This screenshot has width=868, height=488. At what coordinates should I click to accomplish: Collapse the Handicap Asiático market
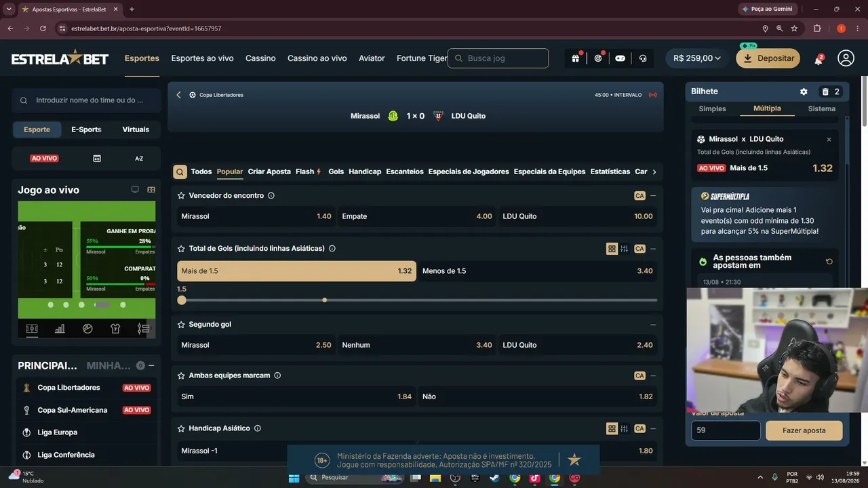click(x=653, y=428)
